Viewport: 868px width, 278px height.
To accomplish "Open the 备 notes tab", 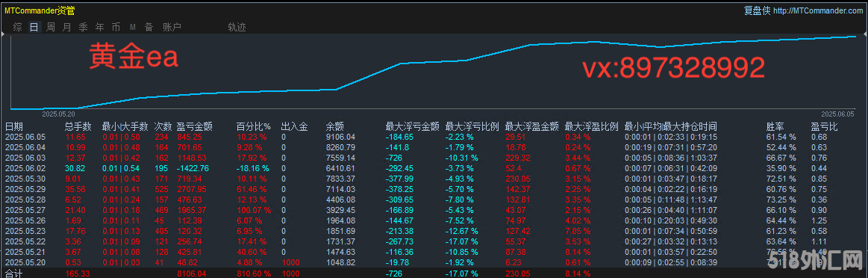I will click(149, 27).
